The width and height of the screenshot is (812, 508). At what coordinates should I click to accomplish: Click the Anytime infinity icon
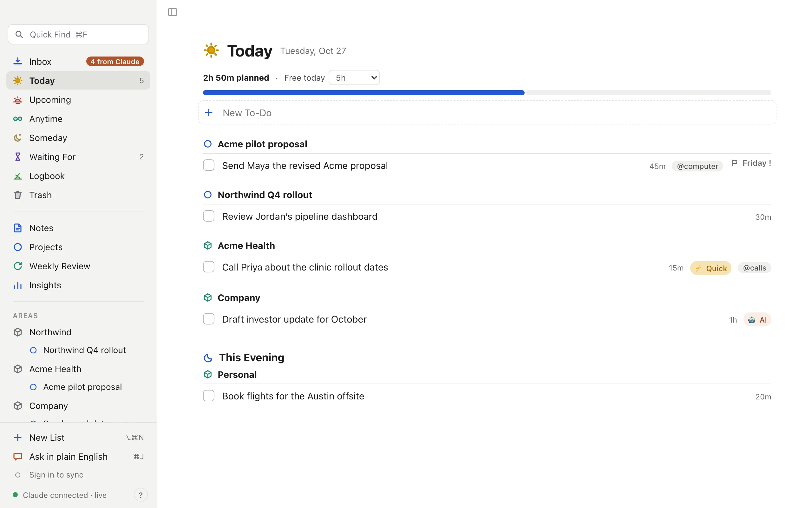point(17,119)
